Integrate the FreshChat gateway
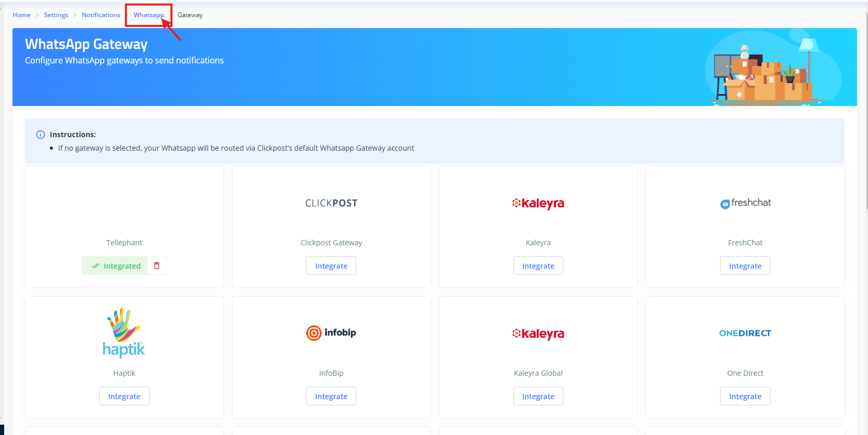The width and height of the screenshot is (868, 435). (x=745, y=266)
